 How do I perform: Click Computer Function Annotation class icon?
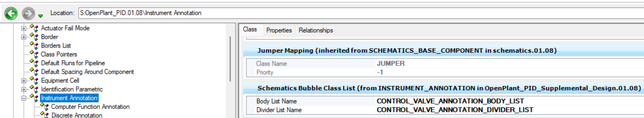coord(44,106)
